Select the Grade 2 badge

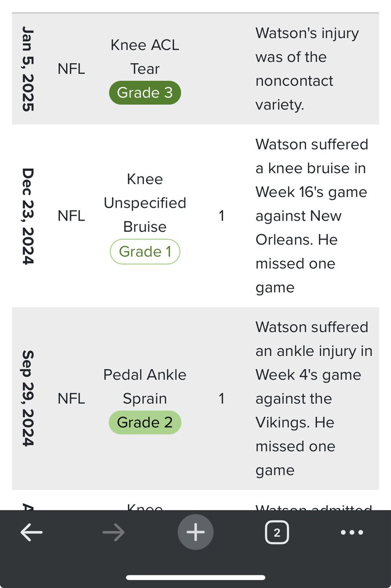coord(145,422)
